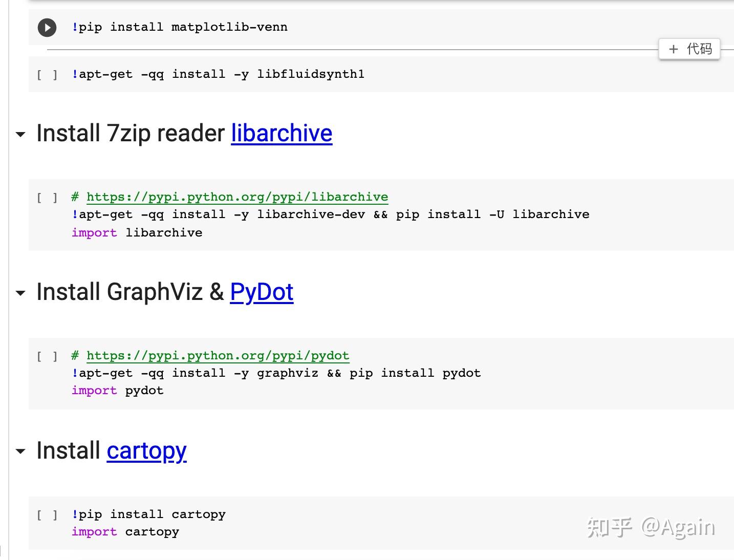Run the graphviz pydot install cell
The image size is (734, 560).
47,356
